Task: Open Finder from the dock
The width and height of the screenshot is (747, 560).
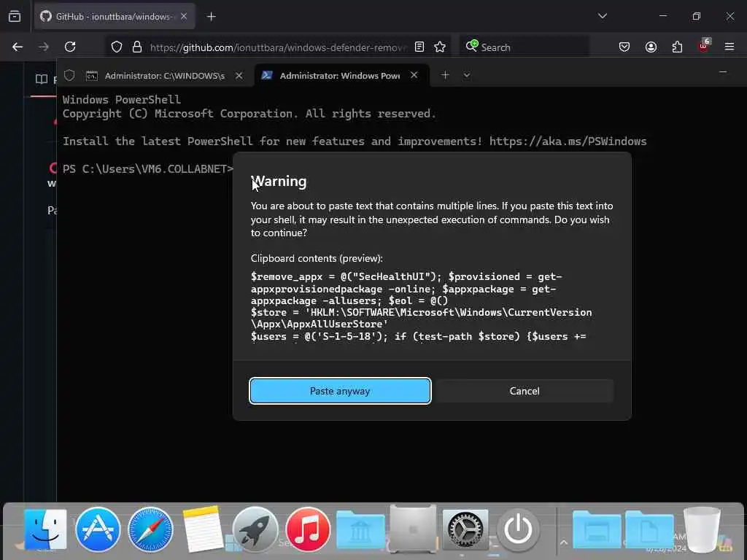Action: [x=45, y=529]
